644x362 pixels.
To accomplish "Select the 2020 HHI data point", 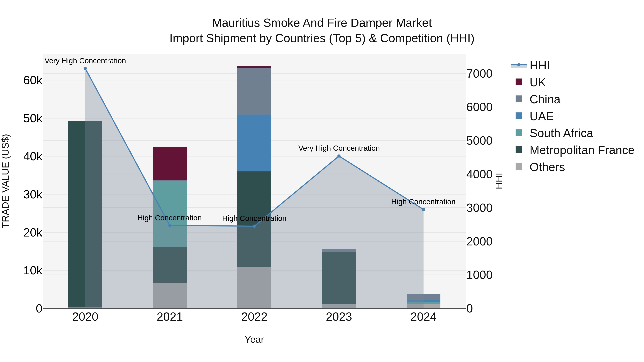I will 85,68.
